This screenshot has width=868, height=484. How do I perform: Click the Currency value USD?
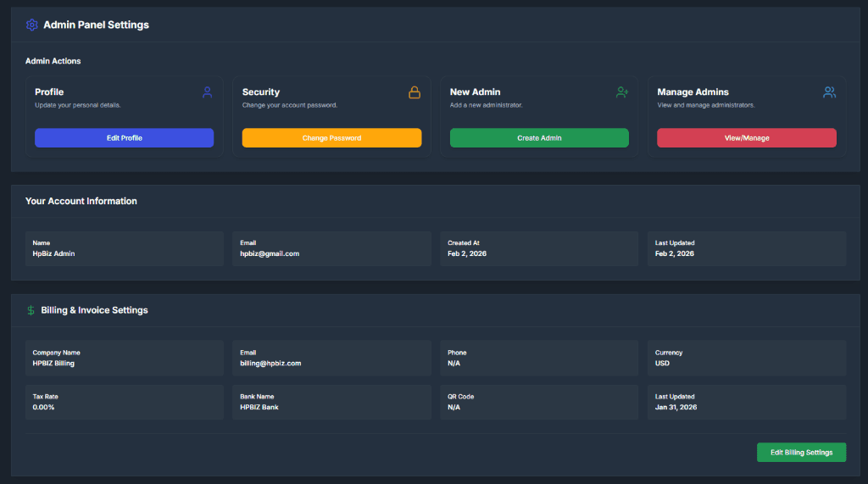click(x=662, y=364)
